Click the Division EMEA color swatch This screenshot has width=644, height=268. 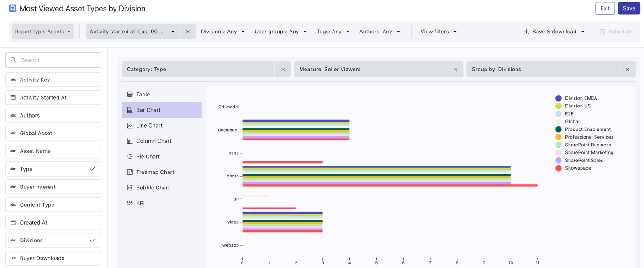coord(558,98)
